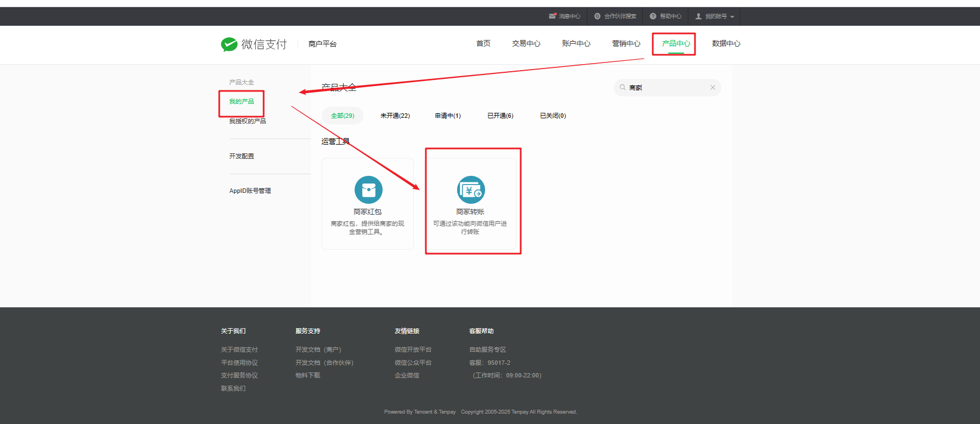Image resolution: width=980 pixels, height=424 pixels.
Task: Click the magnifier icon in search box
Action: [623, 88]
